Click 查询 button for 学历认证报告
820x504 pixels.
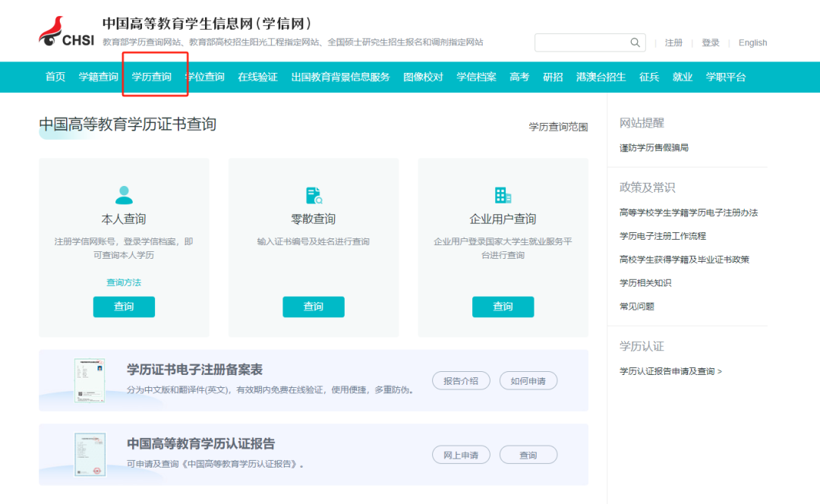[x=528, y=455]
